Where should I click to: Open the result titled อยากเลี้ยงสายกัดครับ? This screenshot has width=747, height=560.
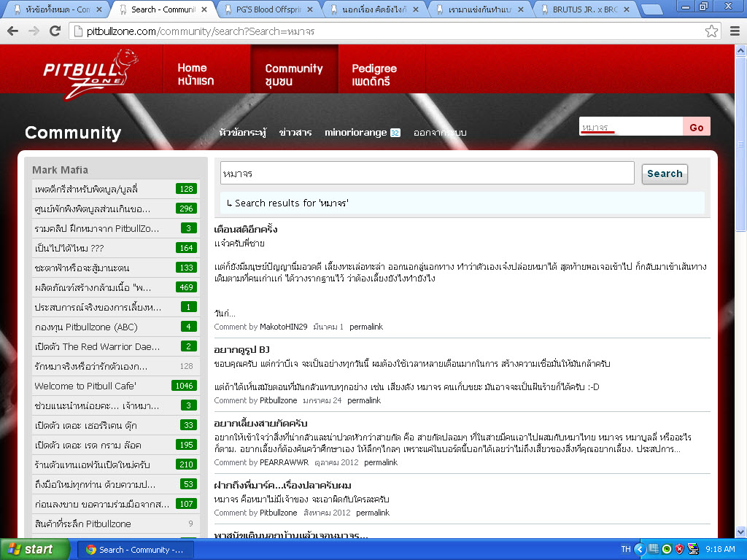click(260, 424)
